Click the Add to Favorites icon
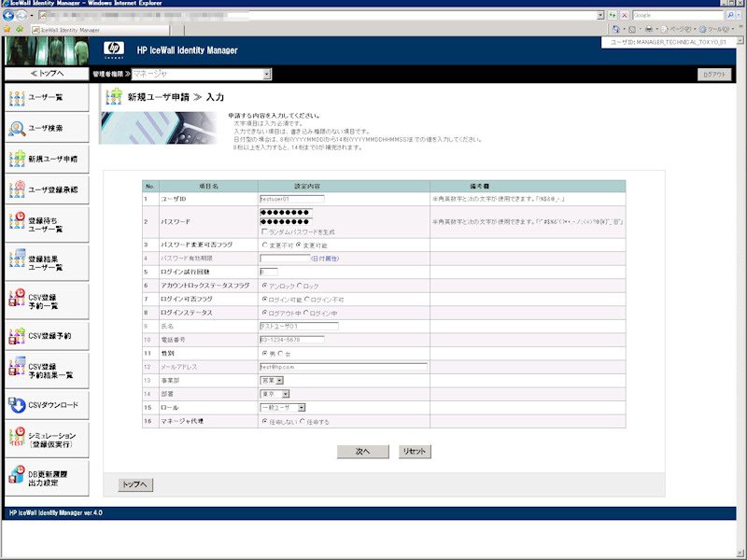The width and height of the screenshot is (747, 560). [19, 30]
